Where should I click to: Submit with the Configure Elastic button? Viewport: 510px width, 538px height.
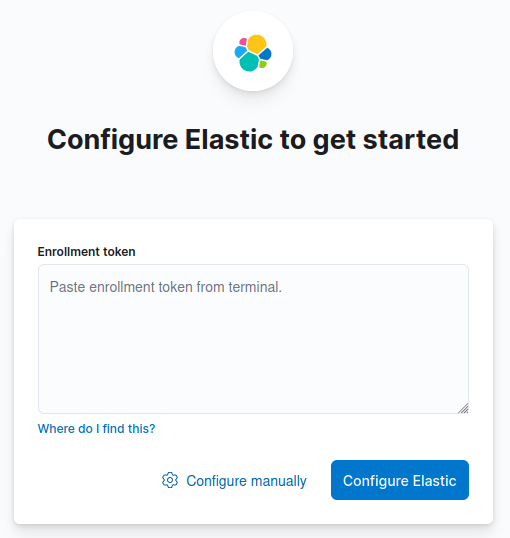(x=400, y=480)
